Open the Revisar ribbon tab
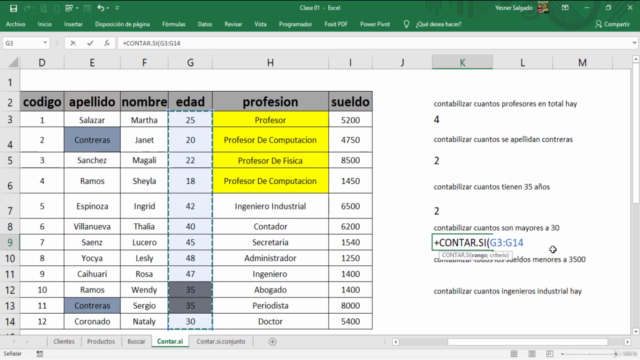 (x=233, y=24)
